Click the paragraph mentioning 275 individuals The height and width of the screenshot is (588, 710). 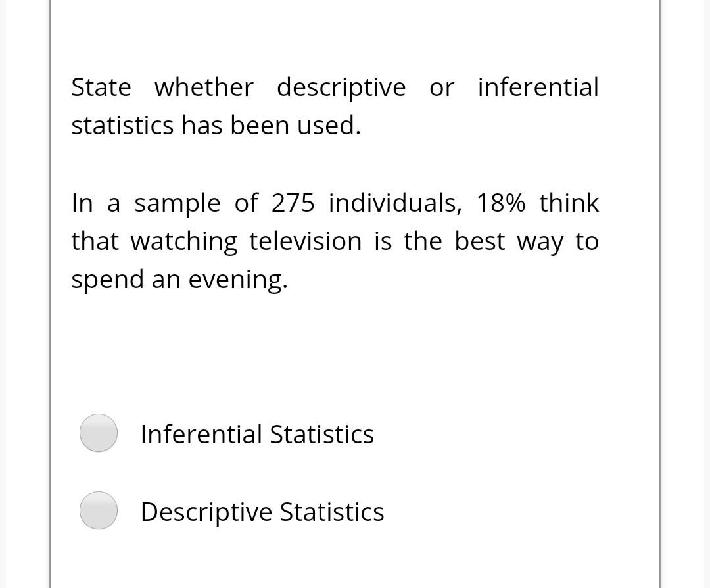tap(335, 240)
